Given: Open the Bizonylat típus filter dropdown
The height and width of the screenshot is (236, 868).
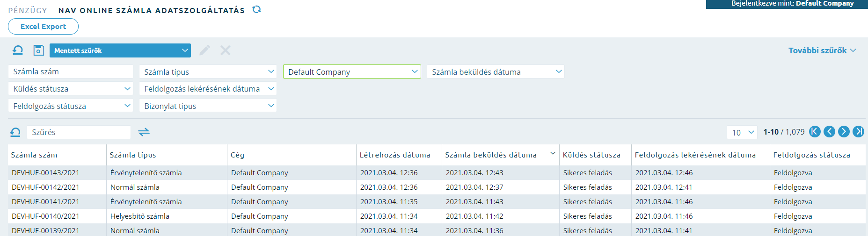Looking at the screenshot, I should pyautogui.click(x=208, y=106).
